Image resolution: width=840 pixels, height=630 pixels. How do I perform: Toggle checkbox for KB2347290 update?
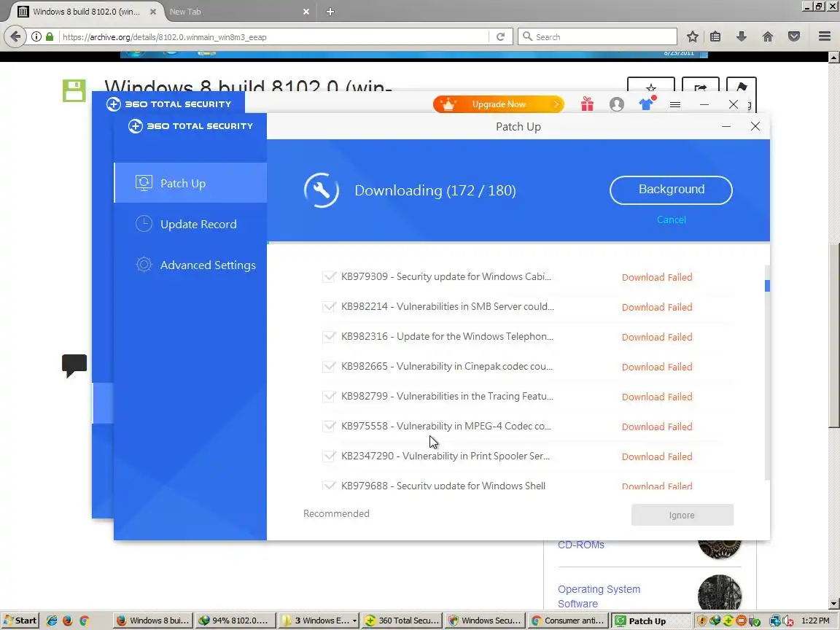pyautogui.click(x=329, y=456)
